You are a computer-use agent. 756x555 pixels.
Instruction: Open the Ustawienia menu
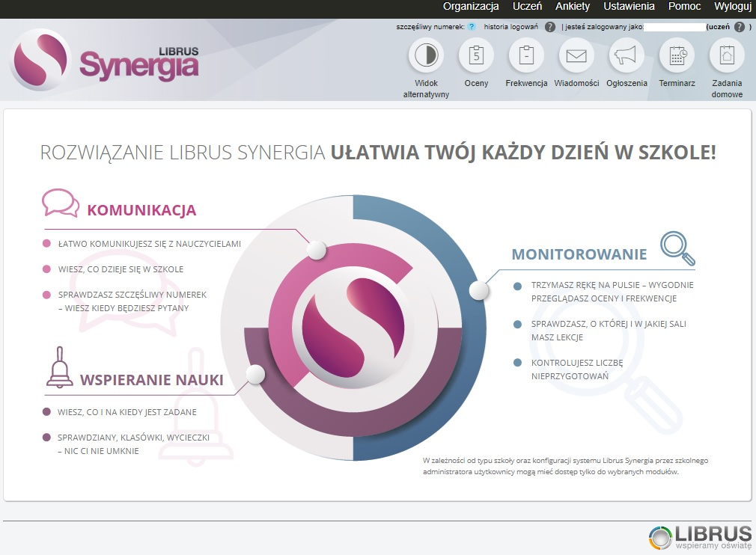tap(628, 6)
